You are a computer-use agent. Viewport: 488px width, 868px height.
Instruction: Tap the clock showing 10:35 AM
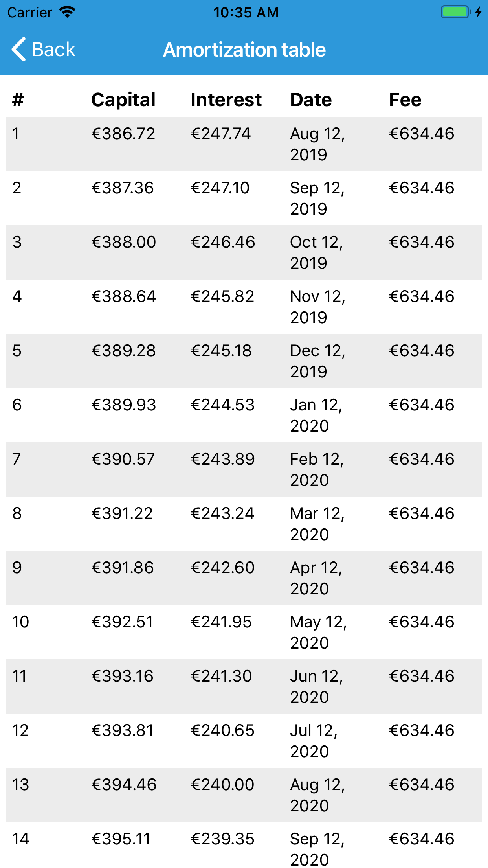point(246,13)
